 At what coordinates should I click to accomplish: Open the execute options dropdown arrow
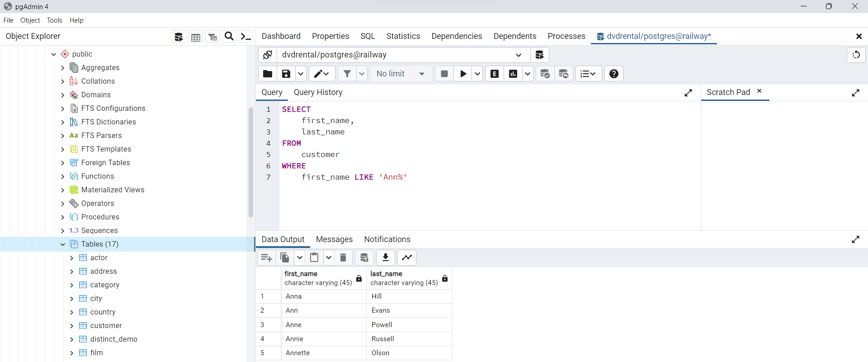(477, 74)
